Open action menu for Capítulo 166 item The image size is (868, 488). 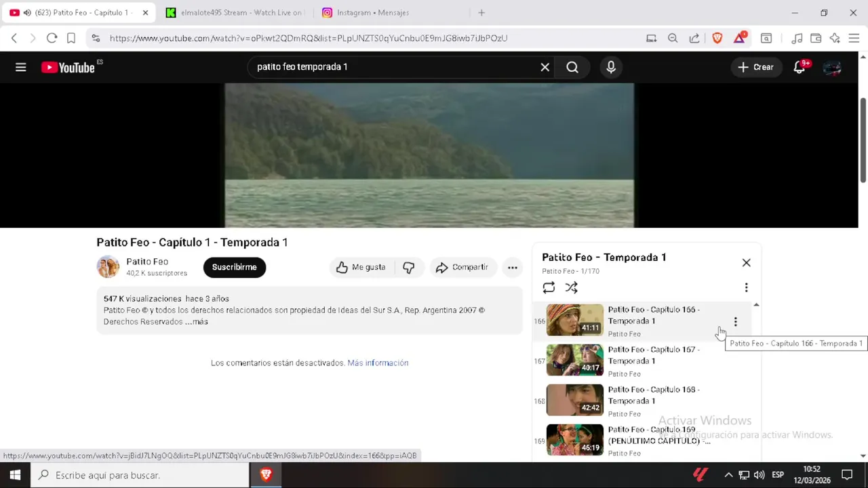[735, 322]
